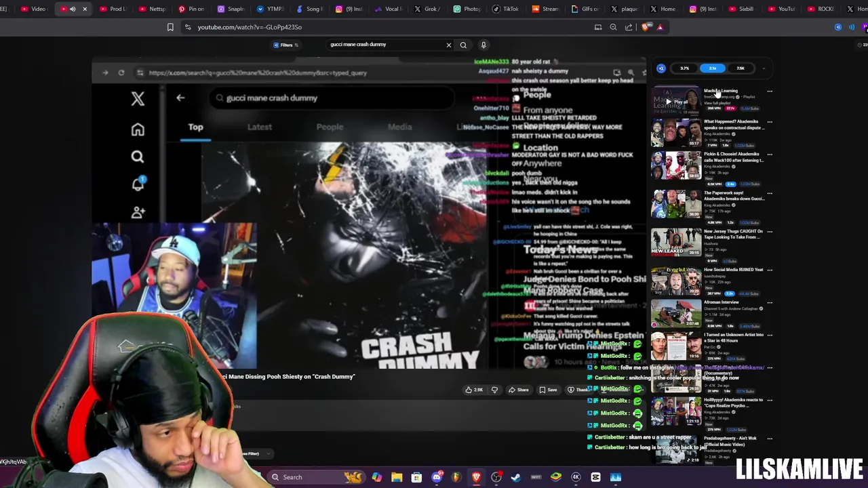
Task: Clear the YouTube search with the X icon
Action: (448, 45)
